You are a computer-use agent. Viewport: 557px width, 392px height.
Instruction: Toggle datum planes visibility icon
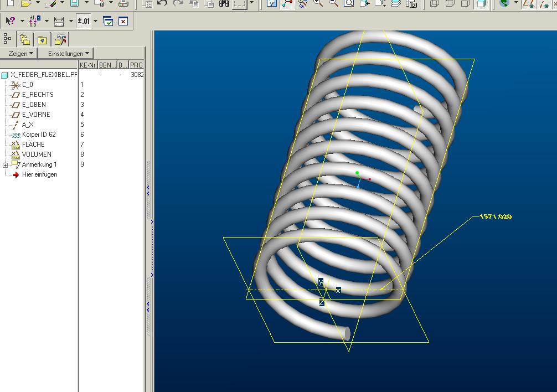pyautogui.click(x=530, y=3)
